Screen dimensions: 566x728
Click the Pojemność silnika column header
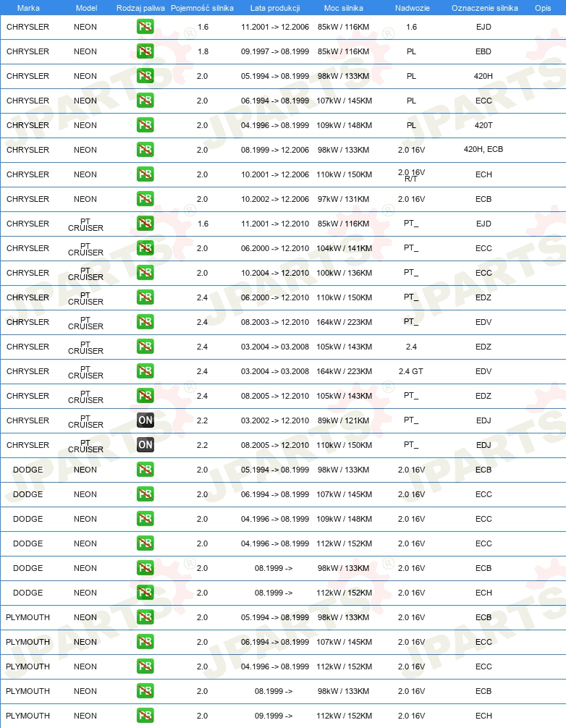click(202, 8)
